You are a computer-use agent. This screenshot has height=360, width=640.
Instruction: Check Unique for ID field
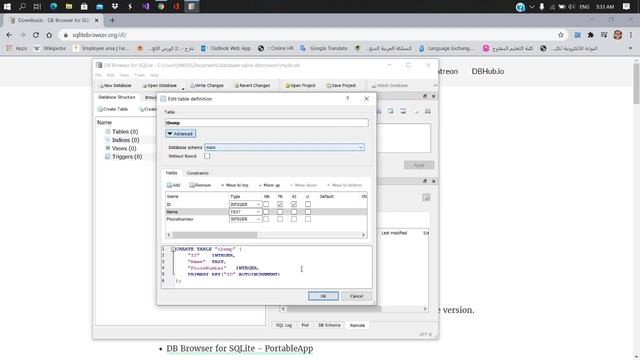coord(308,204)
